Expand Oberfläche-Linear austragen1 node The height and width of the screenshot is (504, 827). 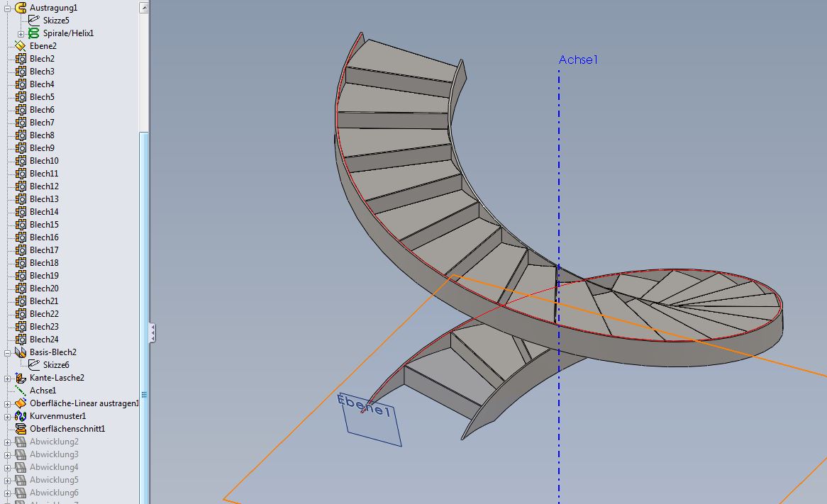click(7, 404)
